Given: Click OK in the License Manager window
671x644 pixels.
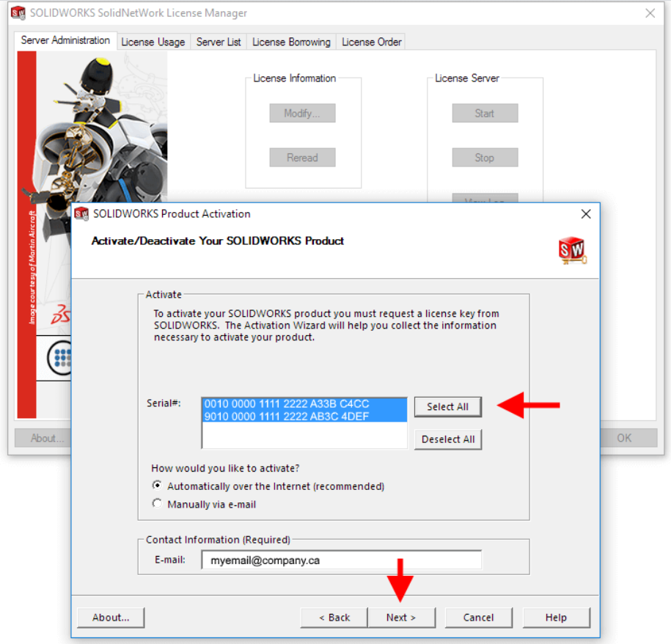Looking at the screenshot, I should [x=628, y=438].
